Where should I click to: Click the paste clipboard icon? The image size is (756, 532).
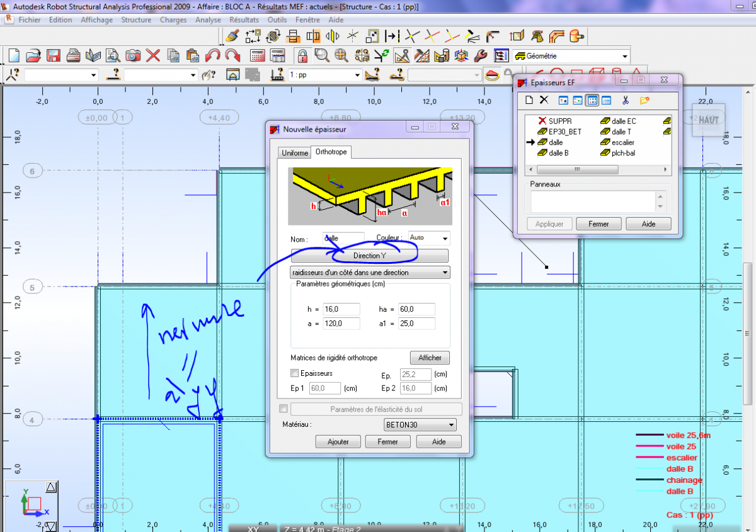pyautogui.click(x=193, y=55)
